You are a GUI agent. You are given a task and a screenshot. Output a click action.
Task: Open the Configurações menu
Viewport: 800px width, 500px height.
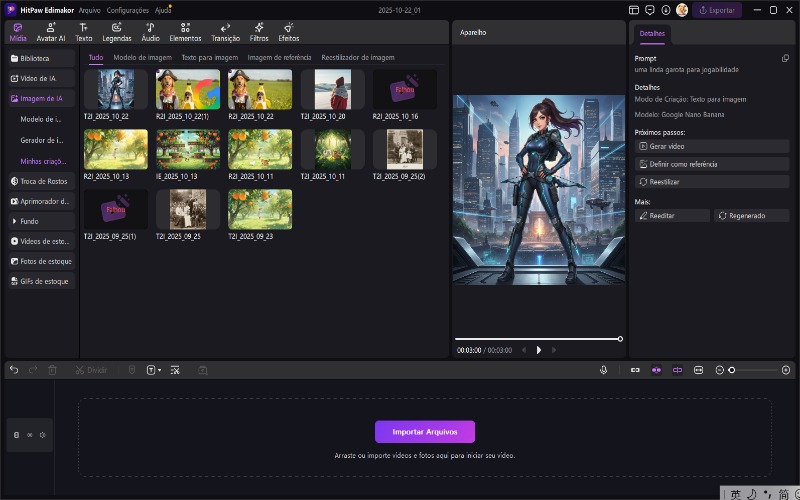pyautogui.click(x=128, y=9)
